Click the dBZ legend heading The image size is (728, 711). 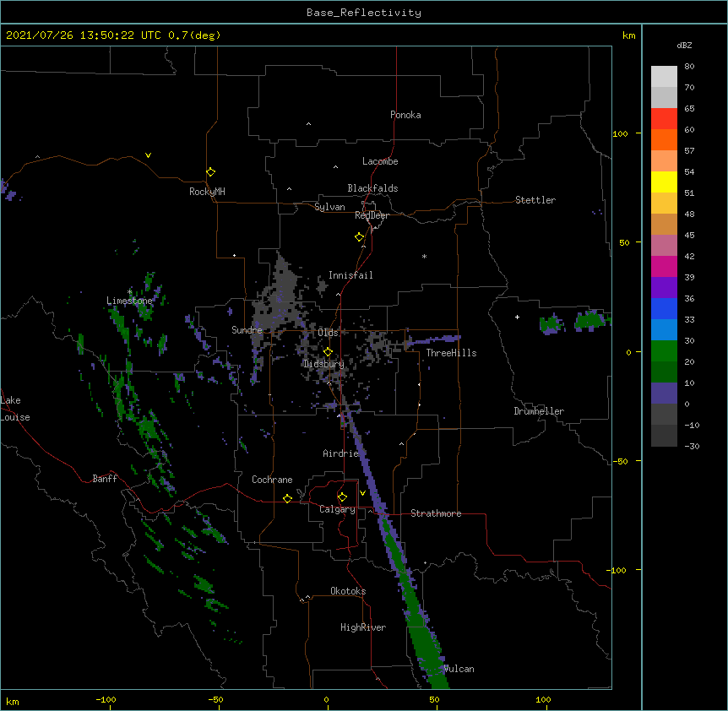[x=684, y=46]
